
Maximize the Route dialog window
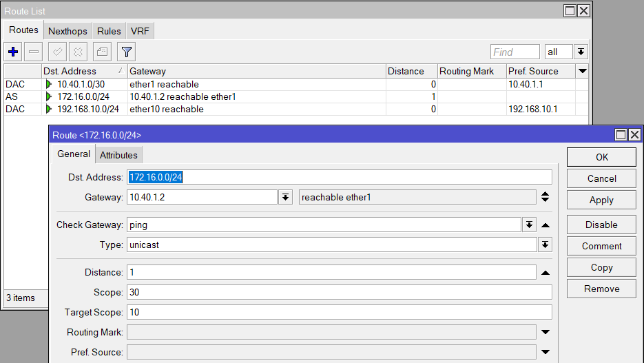click(621, 135)
